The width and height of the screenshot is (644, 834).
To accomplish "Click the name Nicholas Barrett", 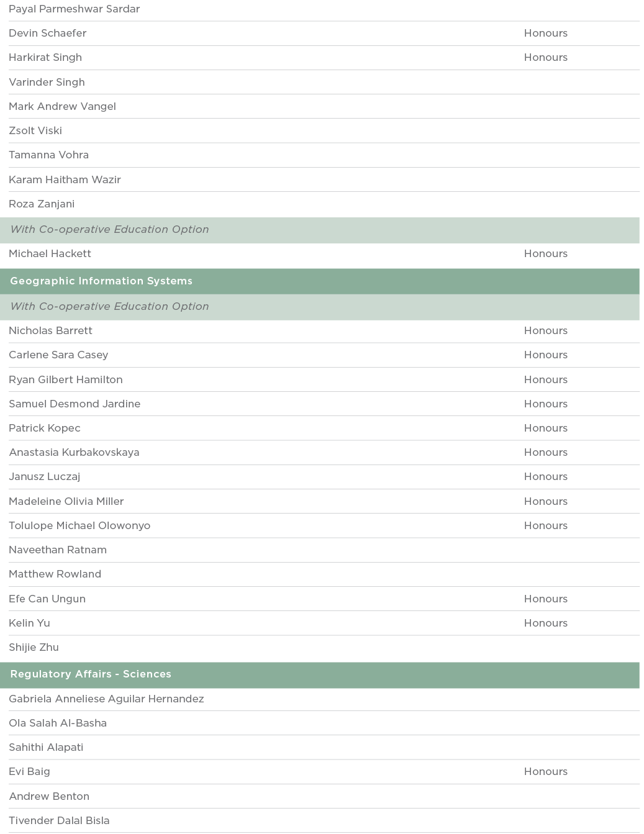I will click(x=51, y=331).
